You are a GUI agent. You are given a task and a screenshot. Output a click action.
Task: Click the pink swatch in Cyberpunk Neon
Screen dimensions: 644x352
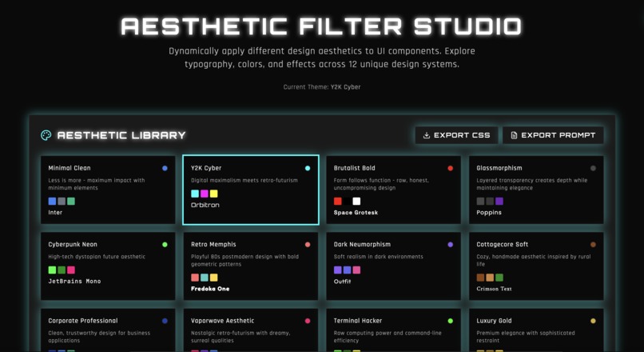tap(71, 270)
